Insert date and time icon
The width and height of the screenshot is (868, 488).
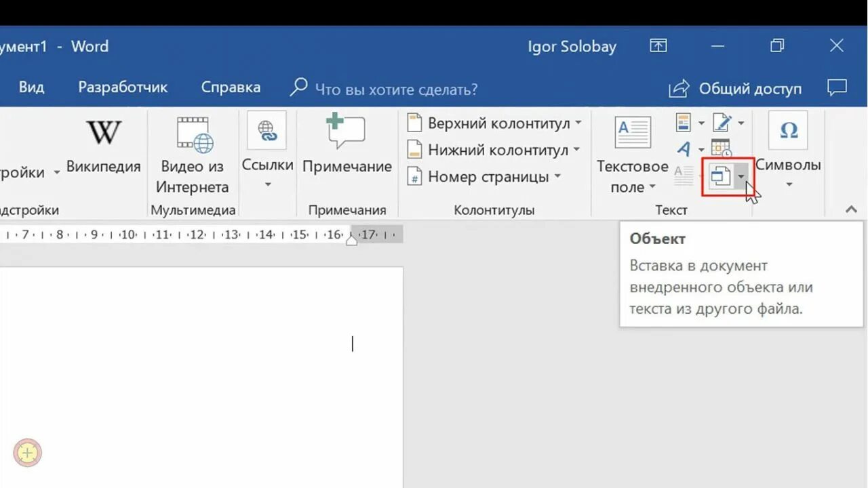tap(721, 148)
